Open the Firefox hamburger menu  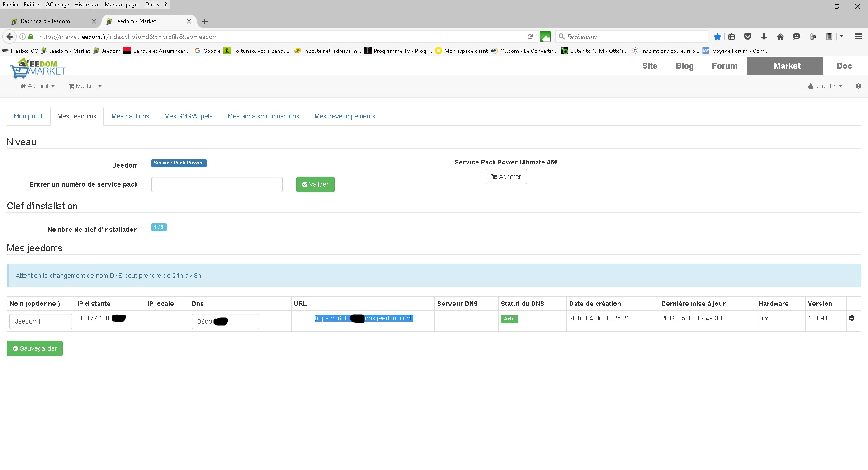click(859, 37)
